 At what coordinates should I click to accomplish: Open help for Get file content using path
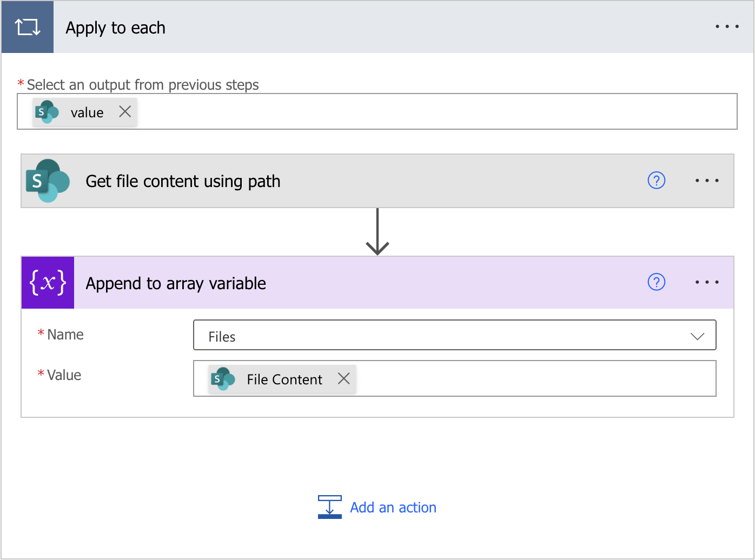[x=657, y=180]
